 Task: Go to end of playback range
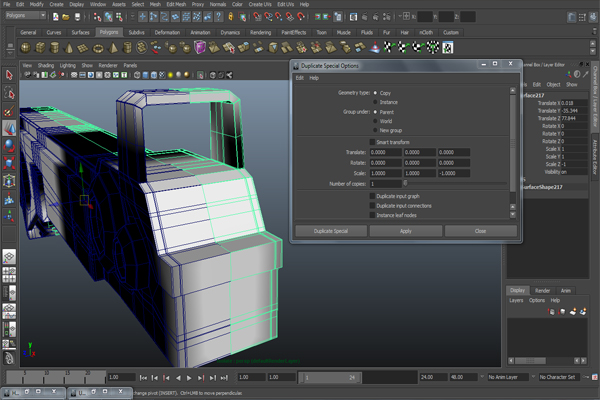click(224, 378)
